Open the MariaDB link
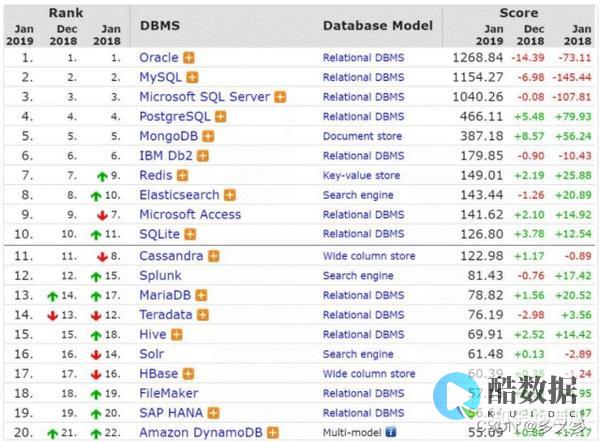This screenshot has width=600, height=442. point(165,295)
